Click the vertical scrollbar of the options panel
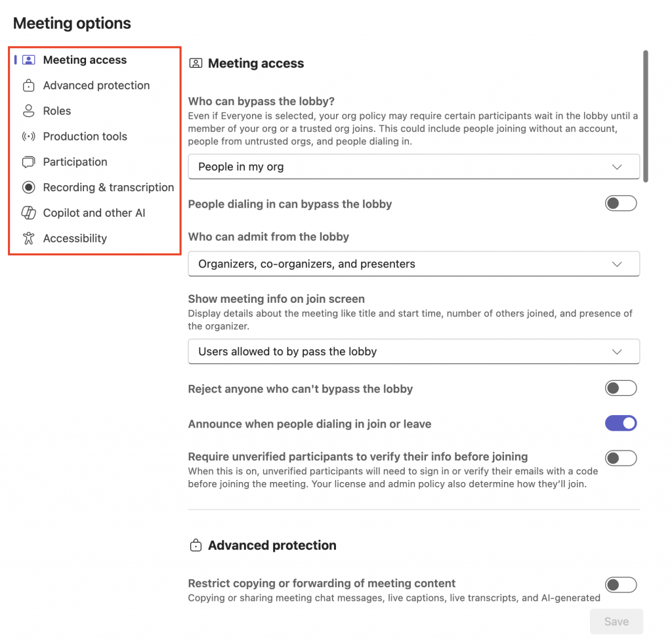672x639 pixels. [646, 116]
